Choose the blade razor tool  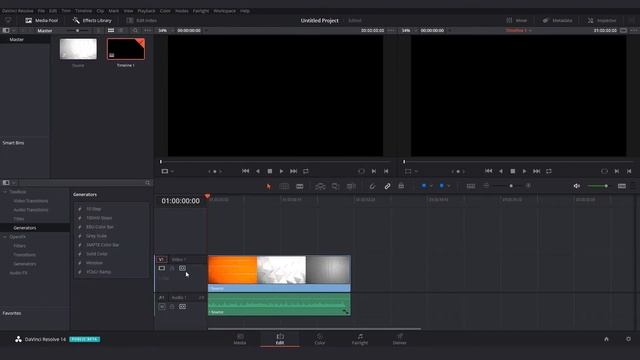pos(300,186)
